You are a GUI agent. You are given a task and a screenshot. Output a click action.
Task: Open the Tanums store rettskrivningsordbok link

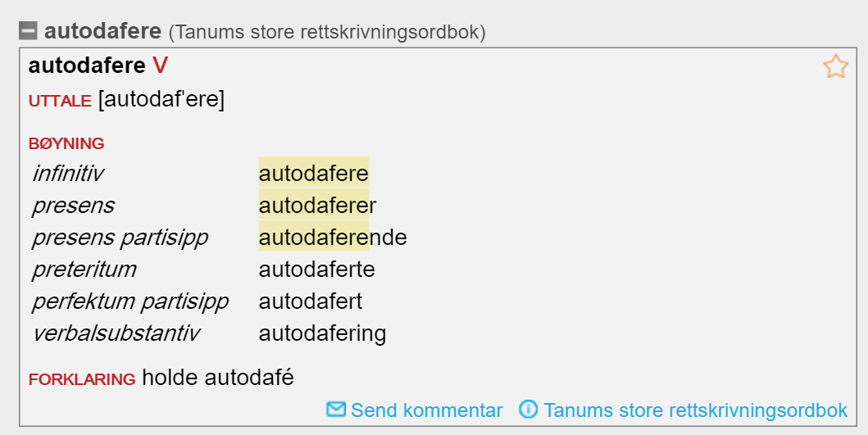pos(695,410)
